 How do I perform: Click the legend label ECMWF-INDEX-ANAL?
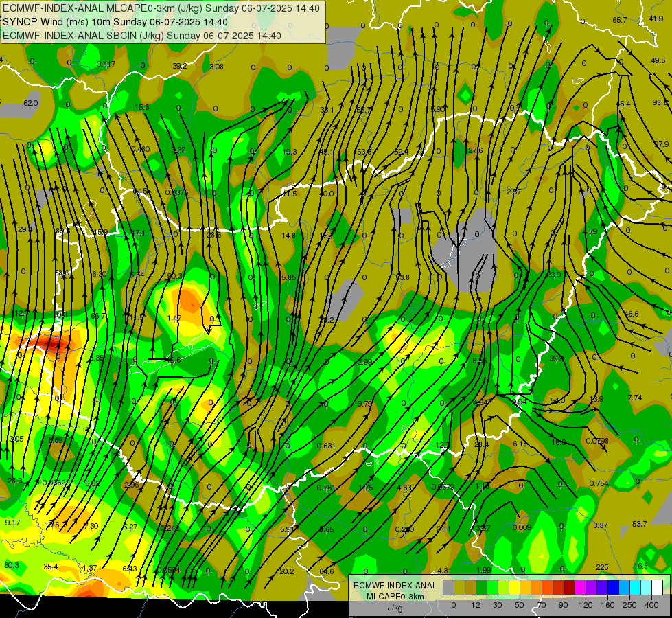click(395, 586)
